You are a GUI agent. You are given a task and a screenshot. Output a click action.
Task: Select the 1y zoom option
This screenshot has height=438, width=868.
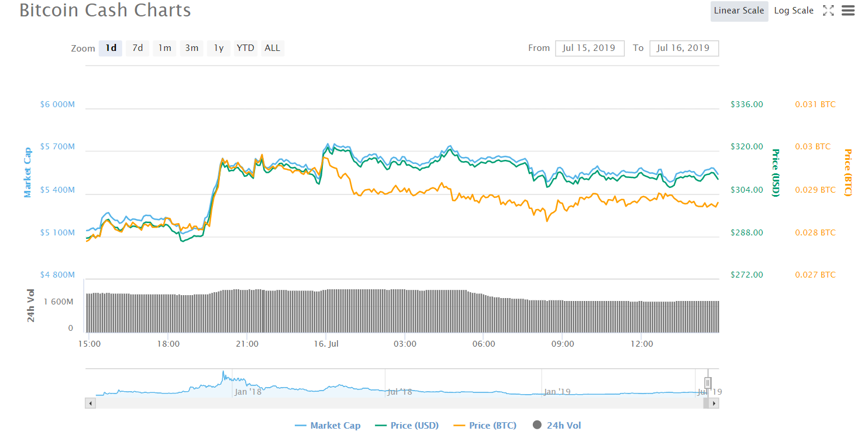(219, 48)
